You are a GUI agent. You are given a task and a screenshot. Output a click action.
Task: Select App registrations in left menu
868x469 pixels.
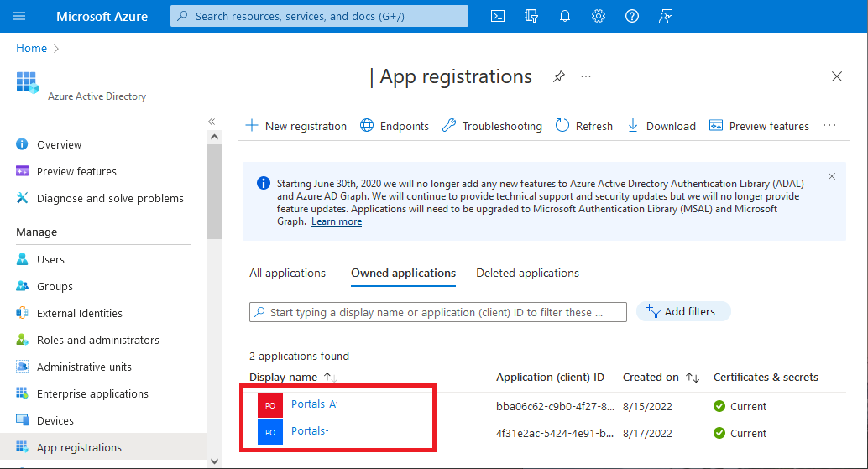click(103, 447)
